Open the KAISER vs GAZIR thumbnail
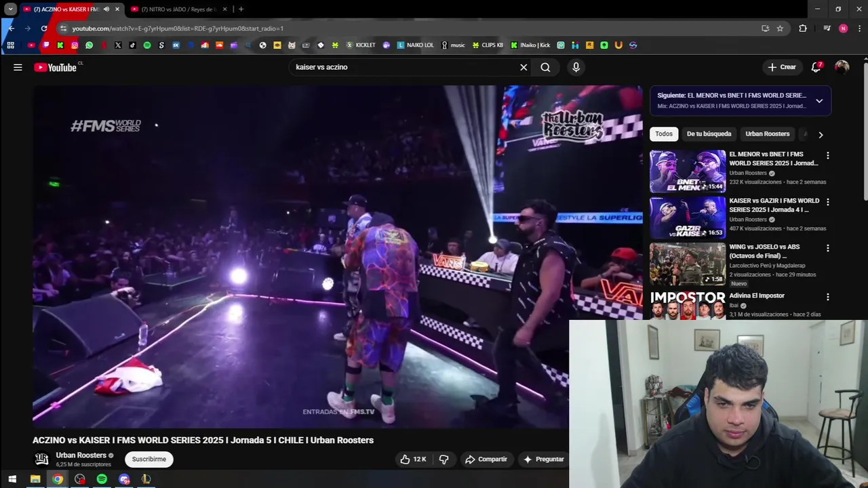The height and width of the screenshot is (488, 868). pyautogui.click(x=688, y=218)
